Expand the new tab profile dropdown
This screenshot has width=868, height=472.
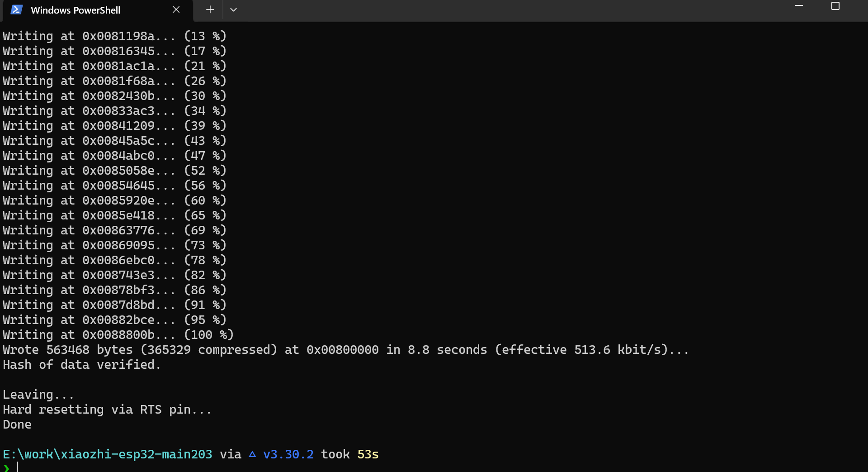tap(233, 10)
